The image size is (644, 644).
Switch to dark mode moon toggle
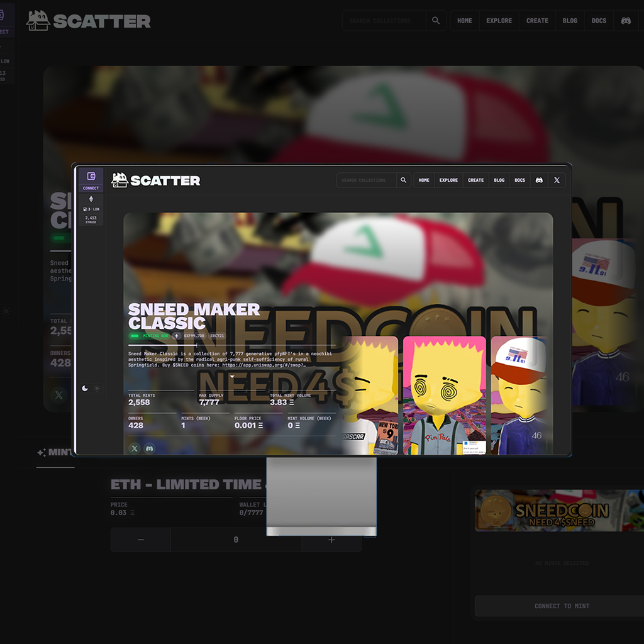85,389
